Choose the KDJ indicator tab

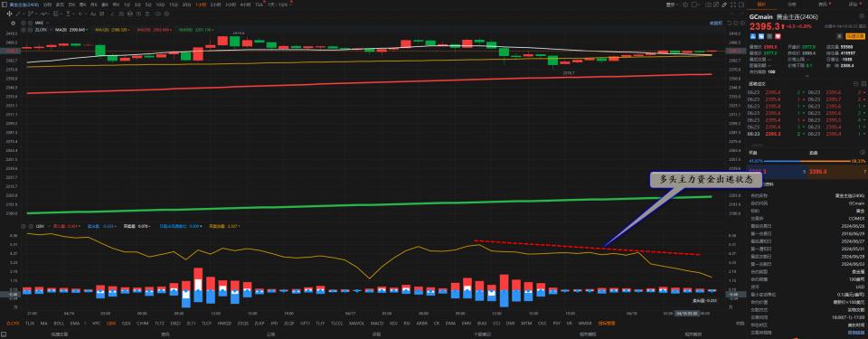393,323
